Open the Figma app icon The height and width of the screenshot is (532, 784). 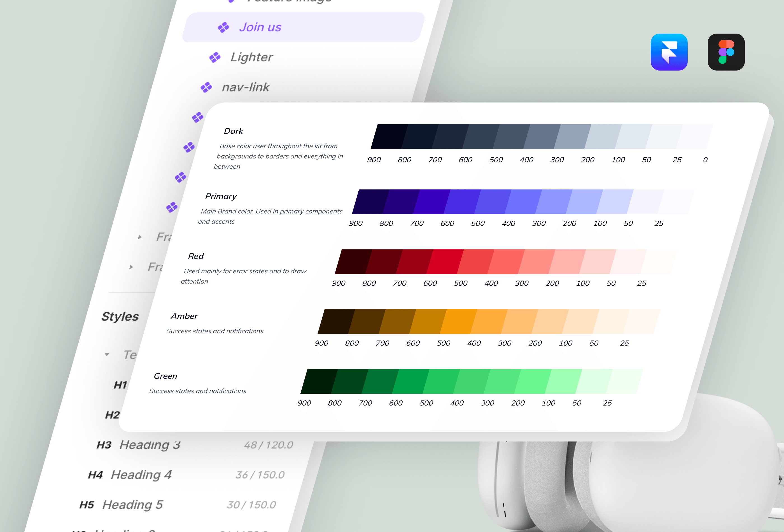(726, 52)
